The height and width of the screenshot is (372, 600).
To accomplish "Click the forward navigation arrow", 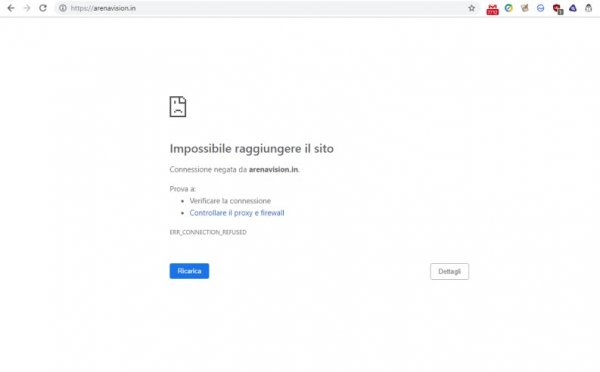I will pyautogui.click(x=27, y=8).
